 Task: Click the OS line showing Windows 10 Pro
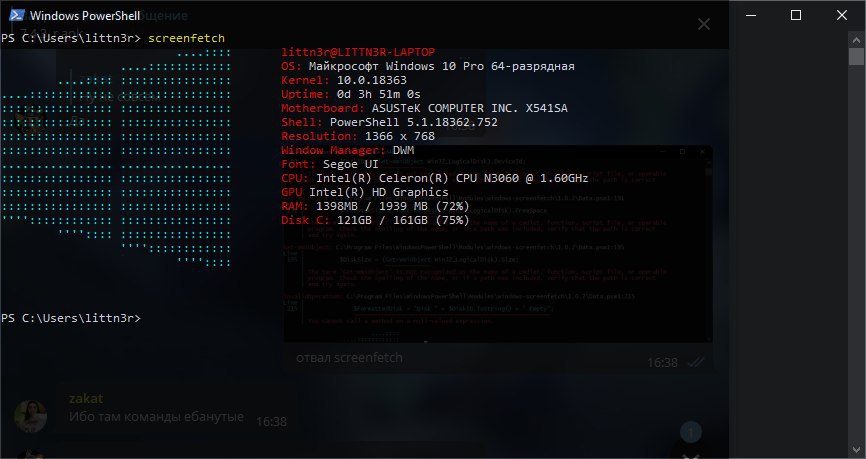tap(428, 66)
